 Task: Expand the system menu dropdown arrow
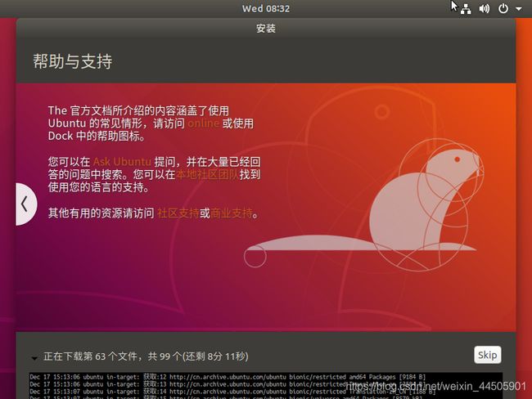pos(519,9)
